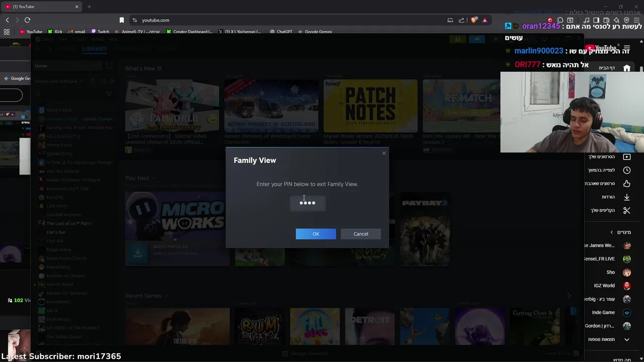
Task: Open the Creator Dashboard bookmark
Action: coord(189,32)
